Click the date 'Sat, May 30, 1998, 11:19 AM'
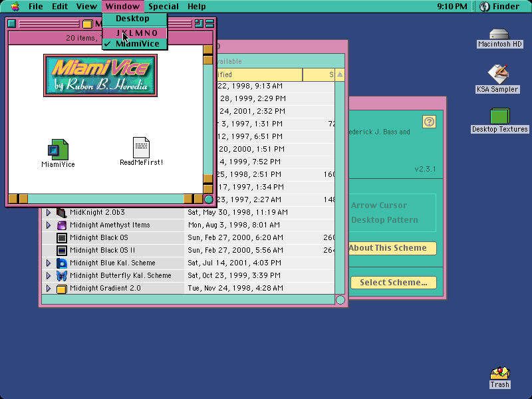Viewport: 532px width, 399px height. [237, 212]
